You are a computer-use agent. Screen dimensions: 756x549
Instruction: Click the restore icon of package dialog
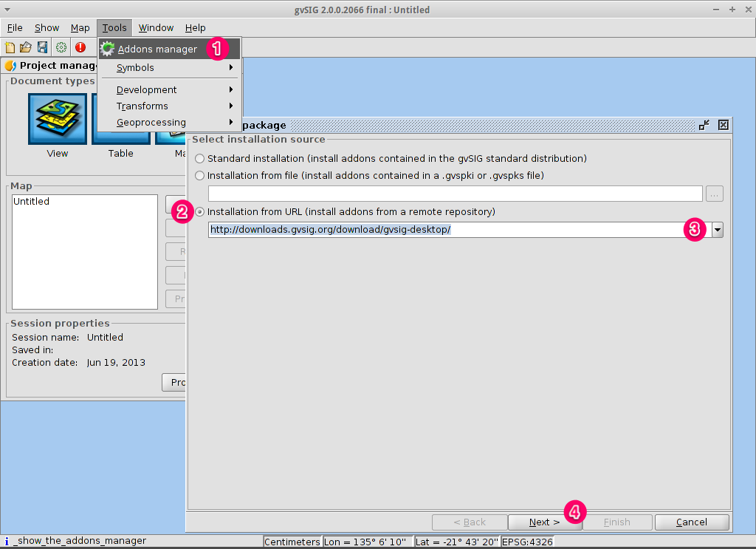tap(704, 125)
